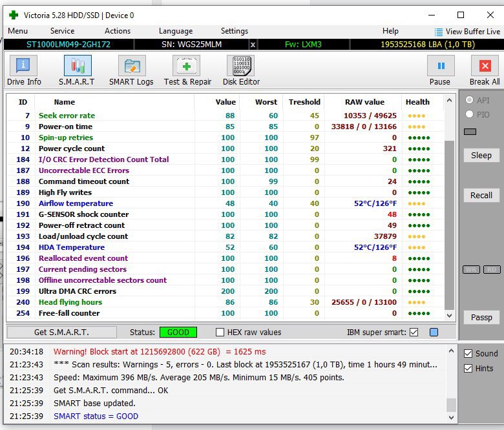Select the G-SENSOR shock counter row
504x430 pixels.
point(226,214)
